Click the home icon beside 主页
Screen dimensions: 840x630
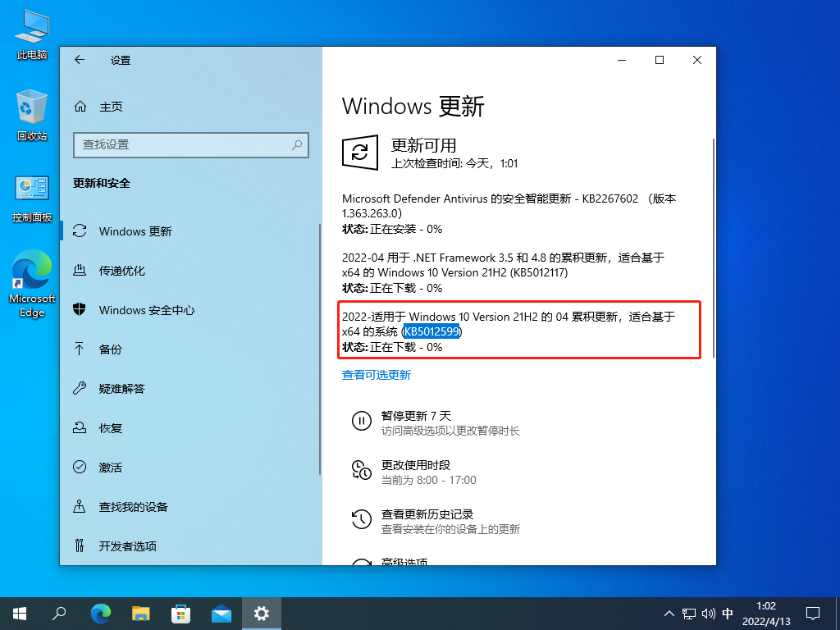coord(80,106)
